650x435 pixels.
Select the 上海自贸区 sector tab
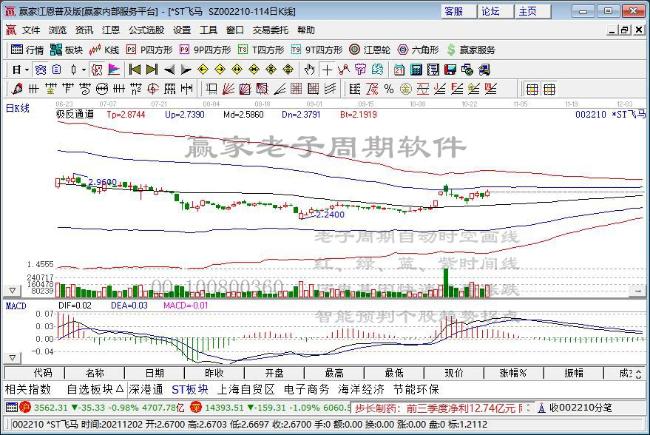click(x=246, y=389)
